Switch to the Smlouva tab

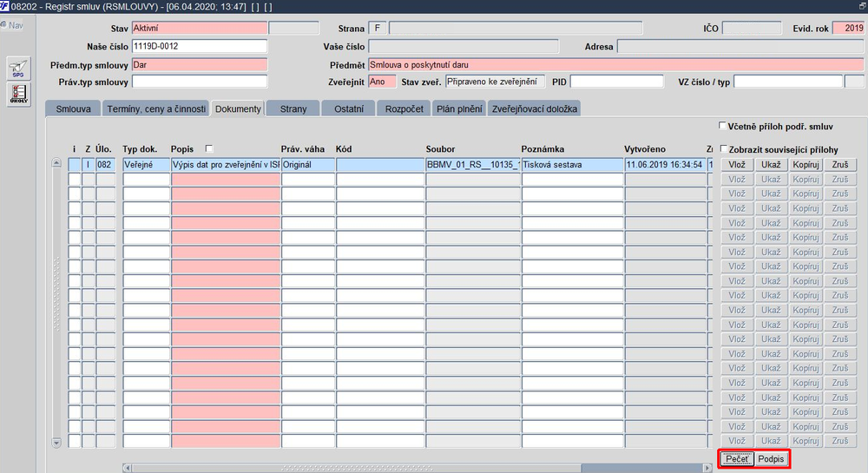tap(73, 108)
